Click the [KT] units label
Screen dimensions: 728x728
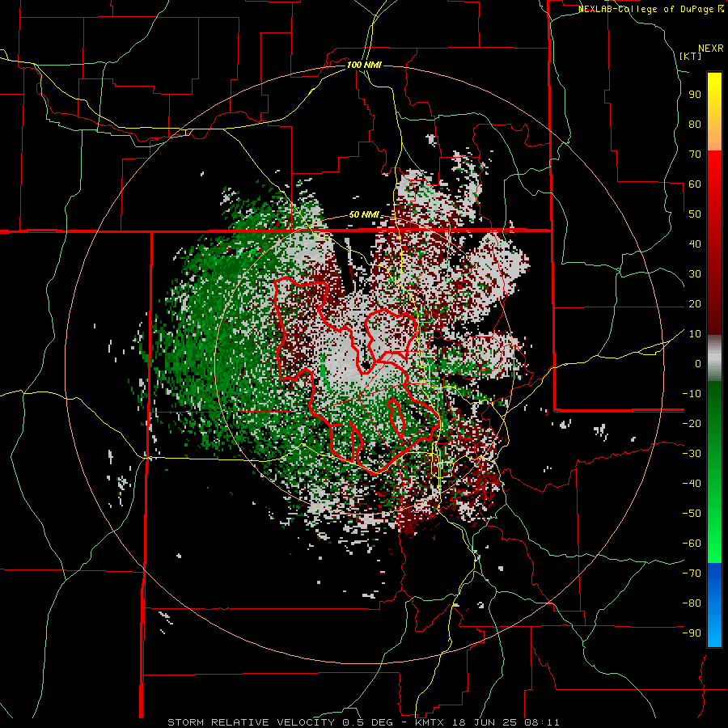pyautogui.click(x=691, y=56)
